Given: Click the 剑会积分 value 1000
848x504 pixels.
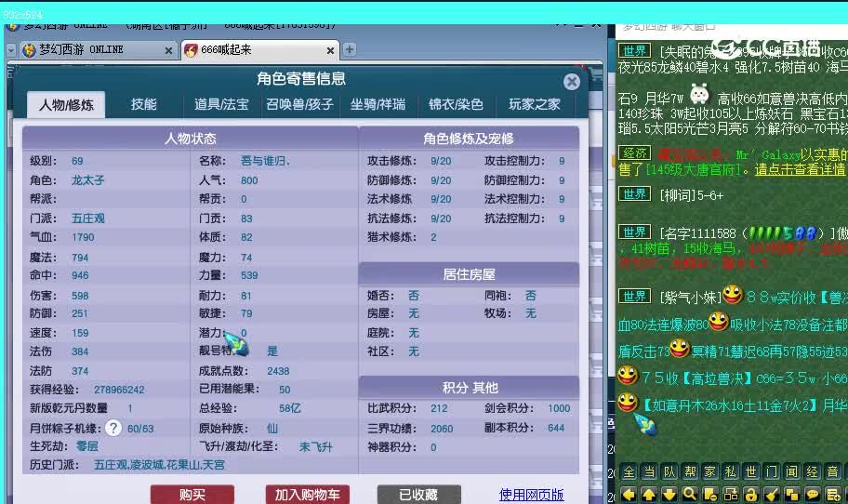Looking at the screenshot, I should coord(559,409).
